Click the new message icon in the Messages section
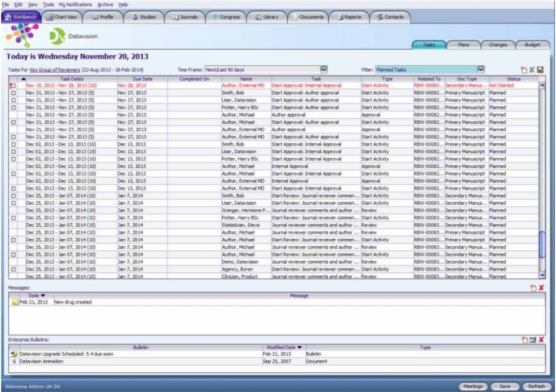 pos(533,287)
